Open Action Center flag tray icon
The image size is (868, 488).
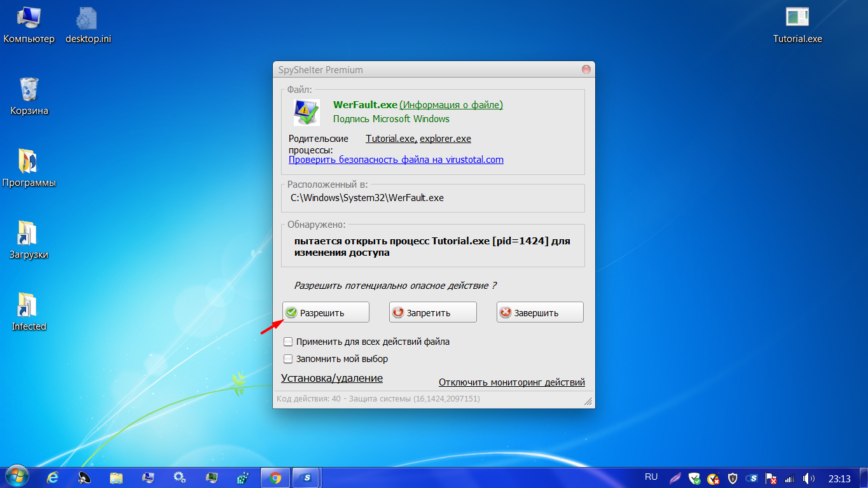[x=771, y=478]
